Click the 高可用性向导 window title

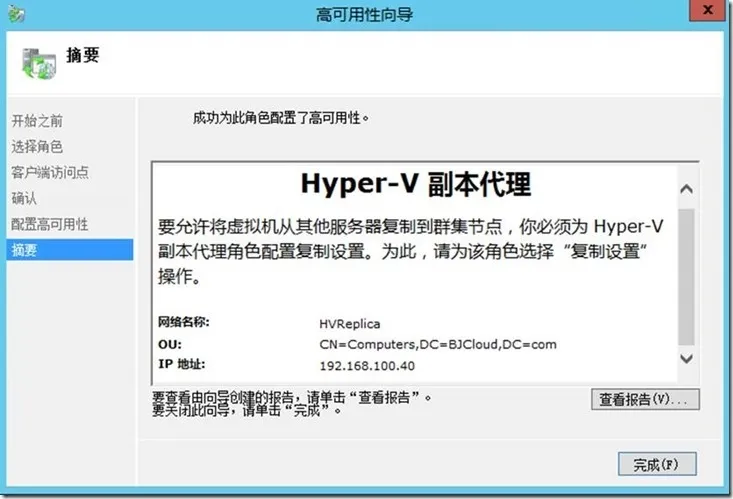365,14
